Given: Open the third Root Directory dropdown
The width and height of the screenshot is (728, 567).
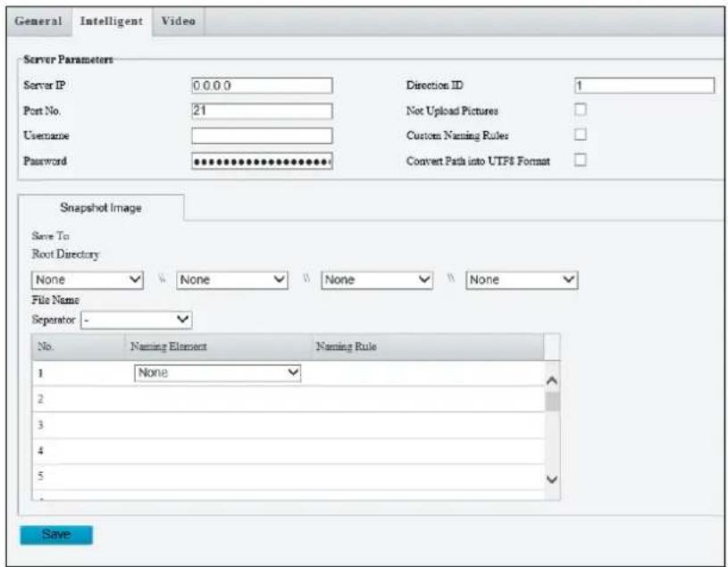Looking at the screenshot, I should [x=377, y=279].
